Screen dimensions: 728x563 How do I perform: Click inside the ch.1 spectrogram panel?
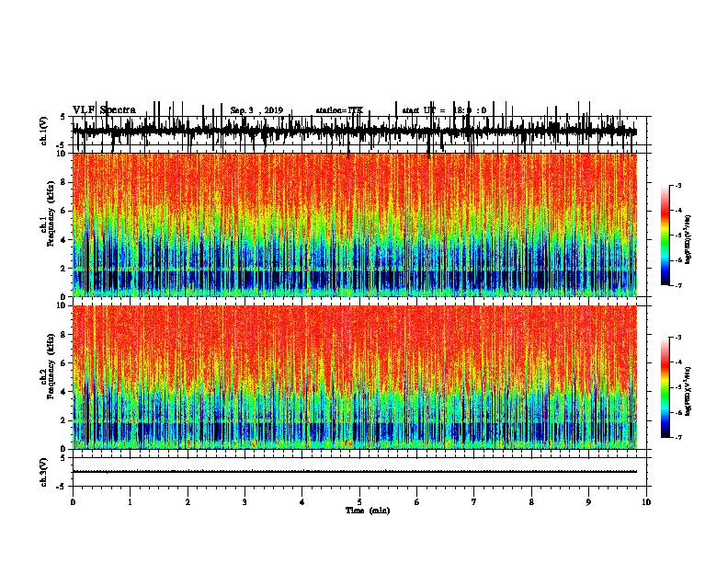[x=354, y=224]
